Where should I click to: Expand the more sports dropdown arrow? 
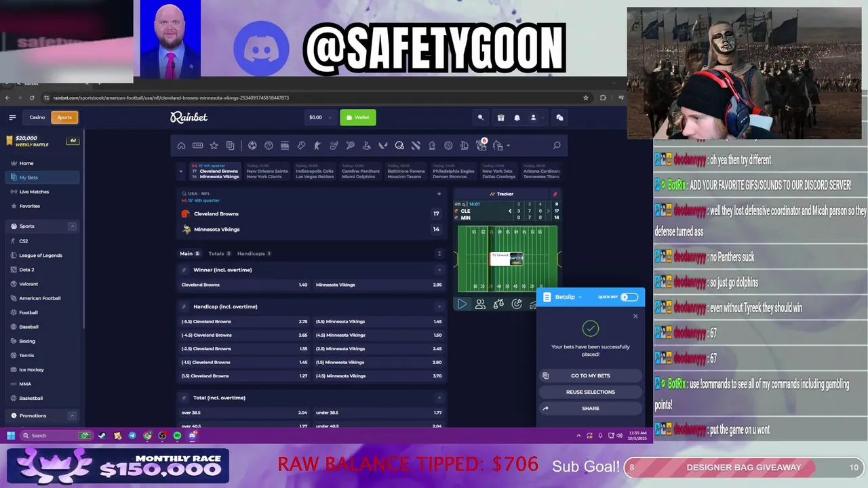point(508,146)
